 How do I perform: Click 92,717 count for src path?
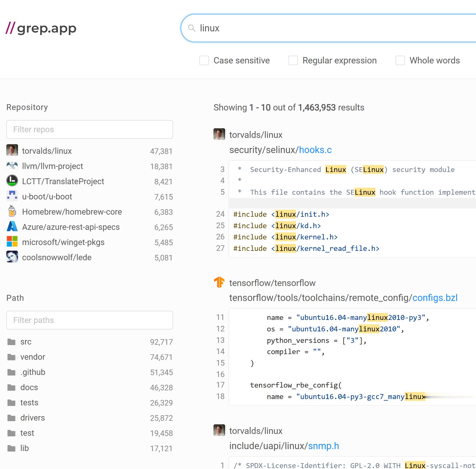coord(161,342)
